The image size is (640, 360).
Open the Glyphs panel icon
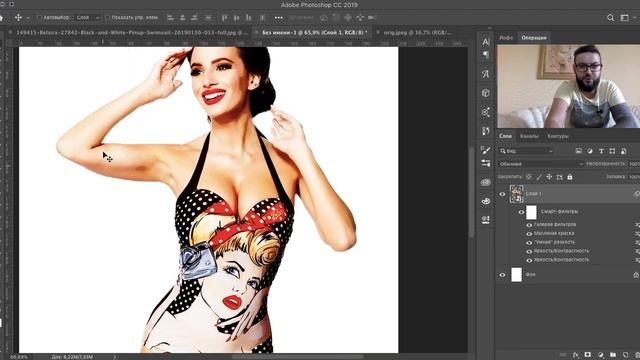tap(486, 74)
